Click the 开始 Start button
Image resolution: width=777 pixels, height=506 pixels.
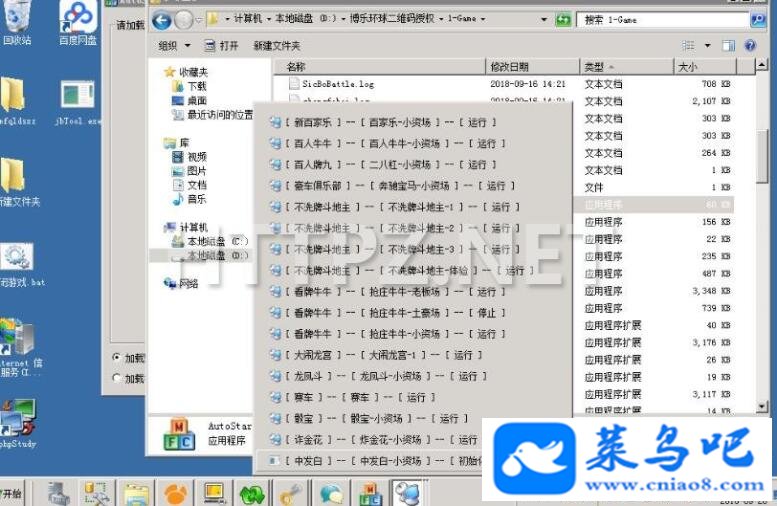12,493
